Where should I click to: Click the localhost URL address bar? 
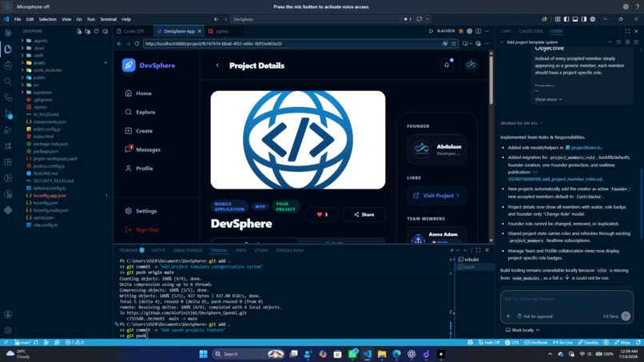click(x=292, y=44)
